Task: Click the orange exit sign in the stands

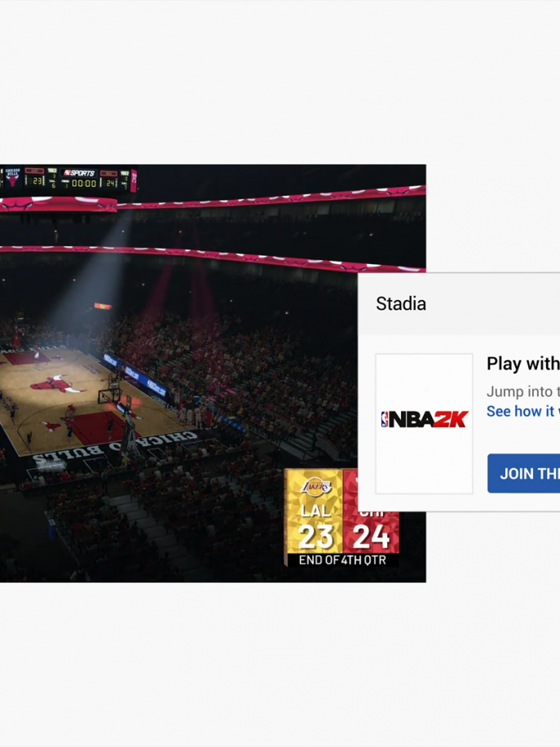Action: (103, 306)
